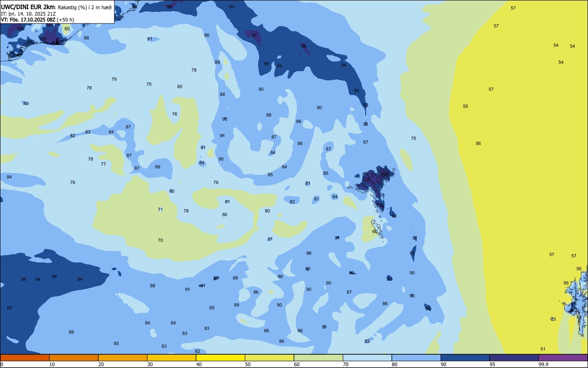Viewport: 588px width, 368px height.
Task: Click the humidity value 55 in the yellow area
Action: point(465,106)
